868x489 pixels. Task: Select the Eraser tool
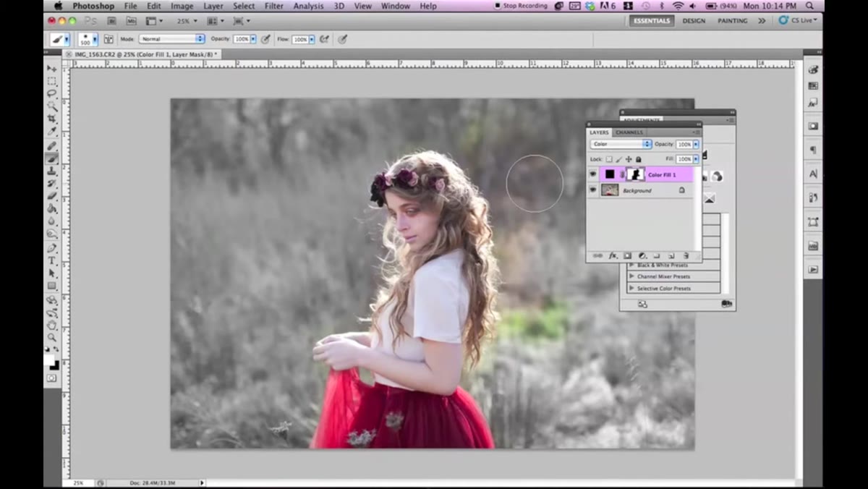[x=52, y=195]
